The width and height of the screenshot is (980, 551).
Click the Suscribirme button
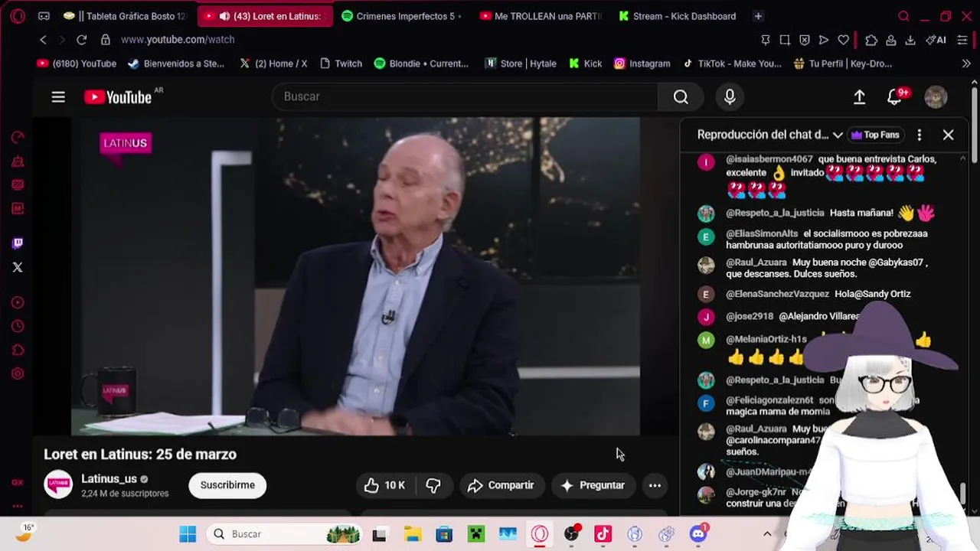[227, 485]
